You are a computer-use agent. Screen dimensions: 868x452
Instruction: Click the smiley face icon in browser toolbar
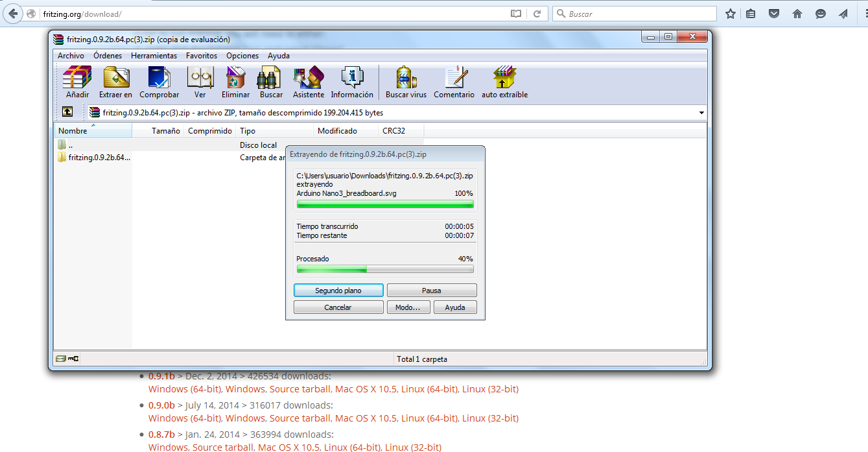click(821, 14)
